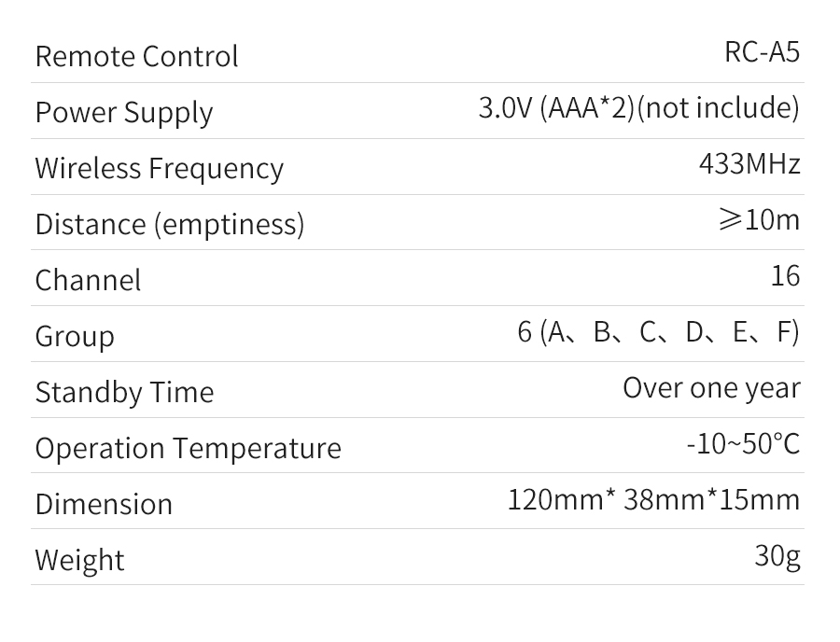
Task: Click the -10~50°C temperature value
Action: pos(743,444)
